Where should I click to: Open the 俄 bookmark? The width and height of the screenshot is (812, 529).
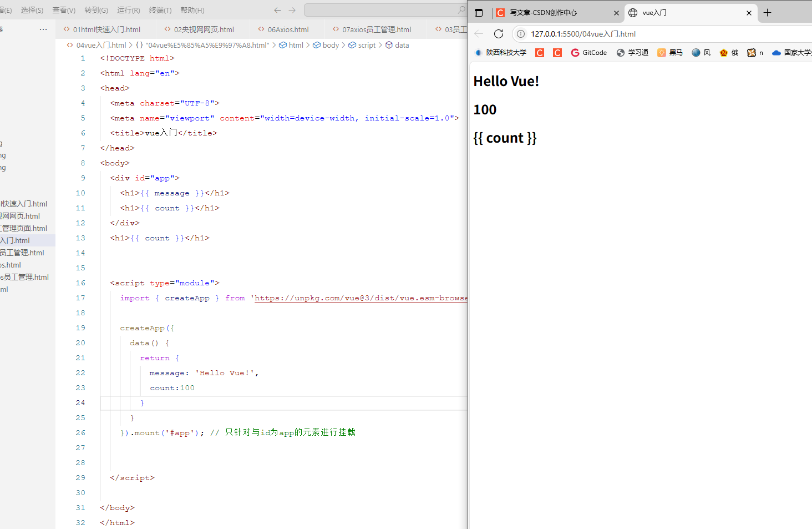click(x=729, y=53)
